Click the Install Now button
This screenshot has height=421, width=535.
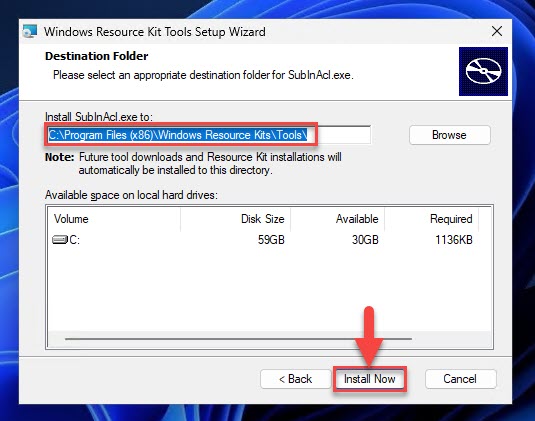pos(370,379)
